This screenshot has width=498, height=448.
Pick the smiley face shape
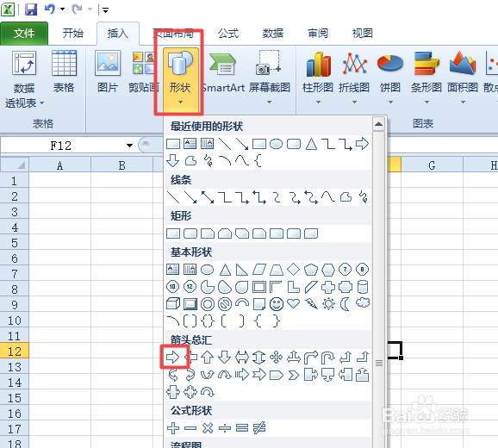click(277, 304)
